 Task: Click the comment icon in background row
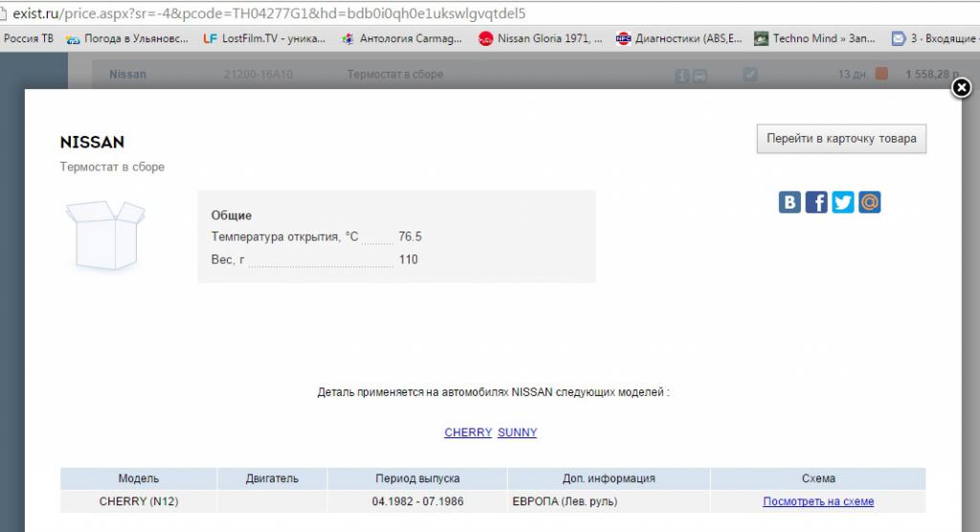tap(700, 76)
